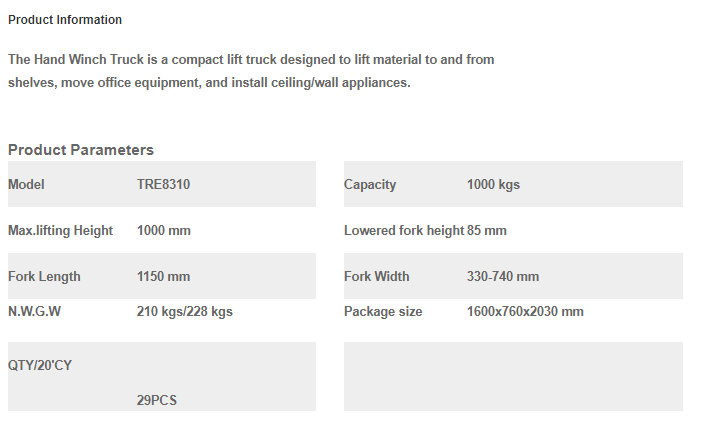The width and height of the screenshot is (720, 430).
Task: Click the Model label cell
Action: [x=26, y=184]
